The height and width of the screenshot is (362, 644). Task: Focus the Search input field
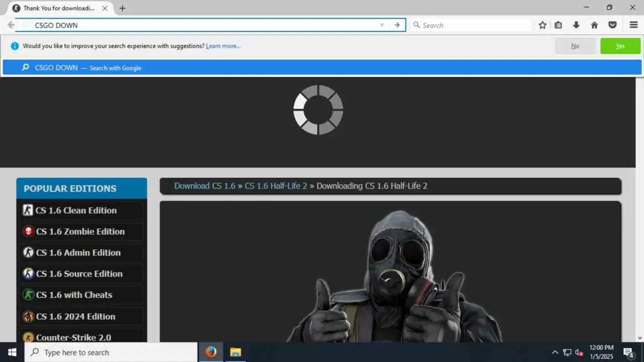(x=470, y=25)
